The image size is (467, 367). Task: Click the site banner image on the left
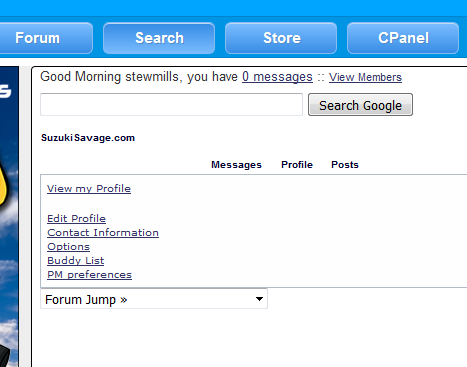point(9,217)
